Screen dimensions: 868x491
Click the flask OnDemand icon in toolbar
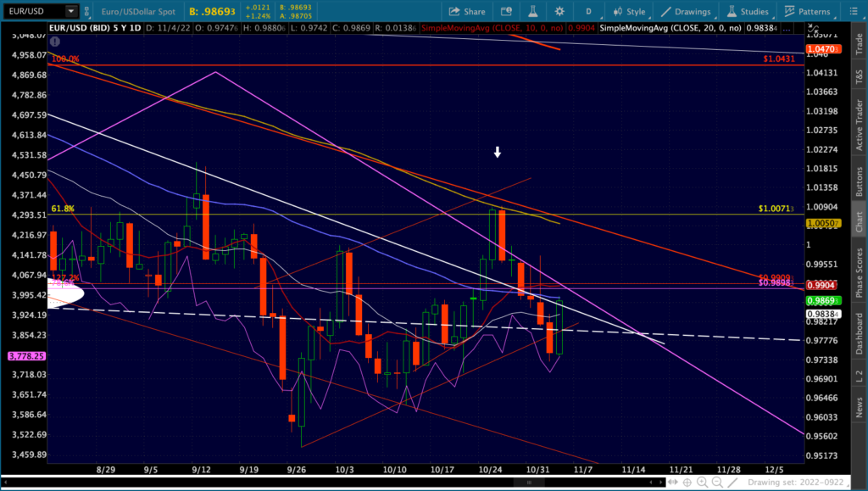tap(532, 12)
